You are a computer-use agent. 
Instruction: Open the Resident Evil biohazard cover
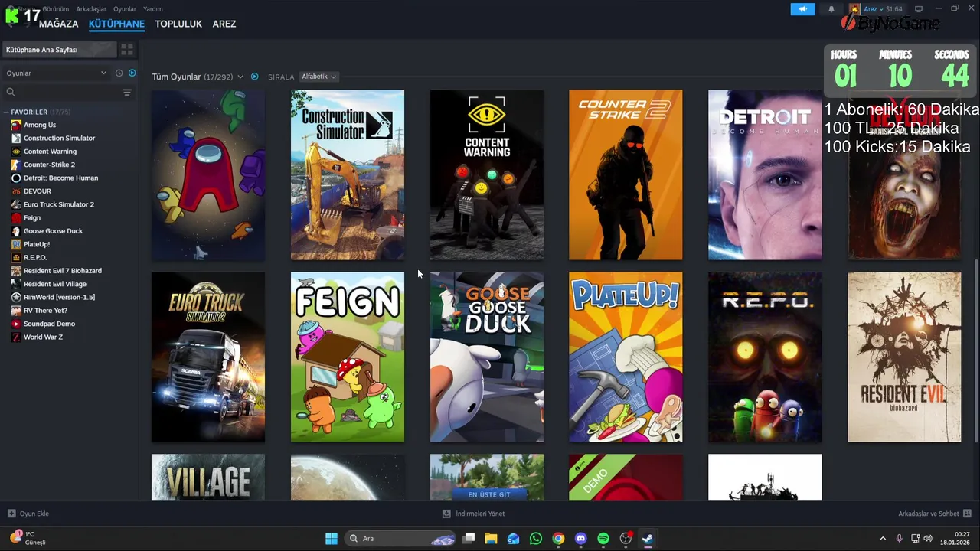click(904, 357)
